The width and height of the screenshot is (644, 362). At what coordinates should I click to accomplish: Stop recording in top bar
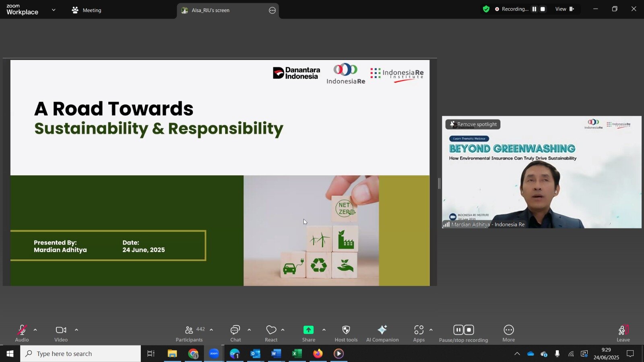click(x=543, y=9)
